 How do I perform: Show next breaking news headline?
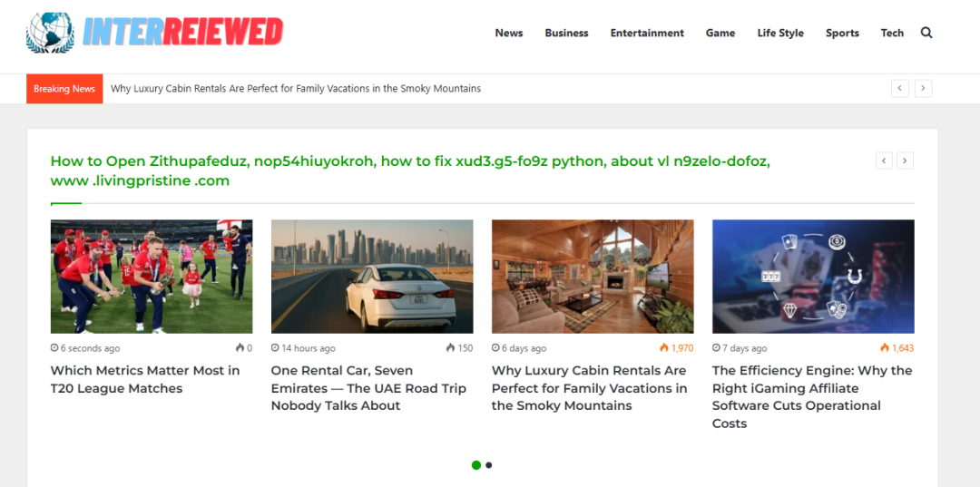[x=923, y=89]
